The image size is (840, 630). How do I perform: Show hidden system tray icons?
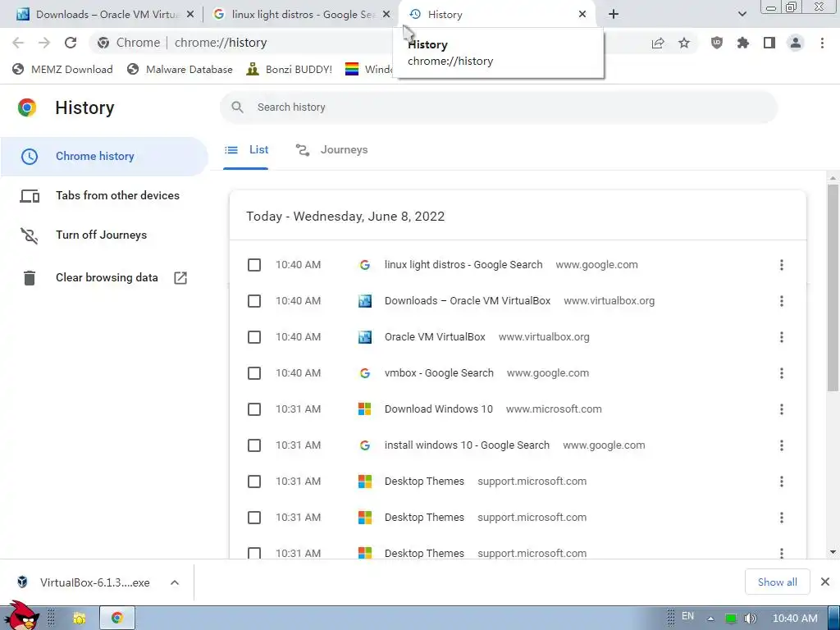point(710,619)
